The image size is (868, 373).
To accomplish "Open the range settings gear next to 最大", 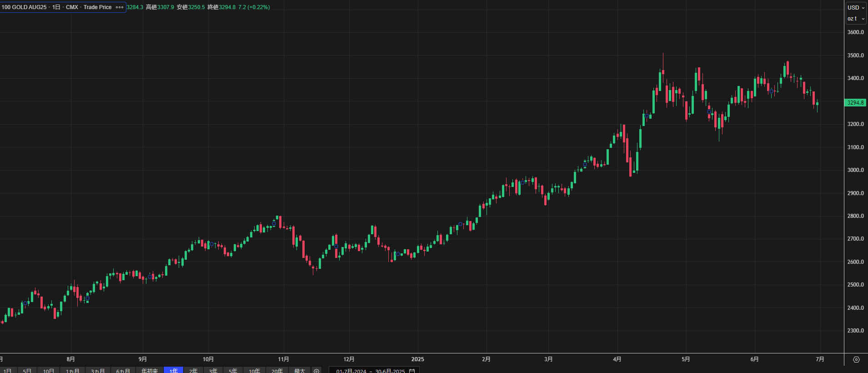I will [316, 371].
